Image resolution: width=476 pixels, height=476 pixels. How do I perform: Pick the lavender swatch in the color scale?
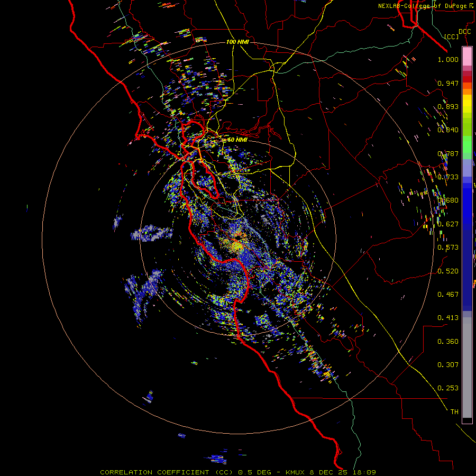tap(467, 168)
